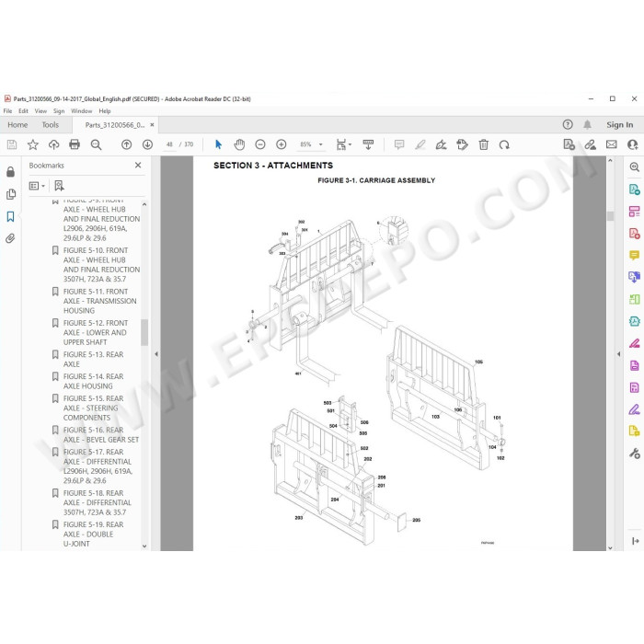The height and width of the screenshot is (644, 644).
Task: Choose the selection arrow tool
Action: [219, 144]
